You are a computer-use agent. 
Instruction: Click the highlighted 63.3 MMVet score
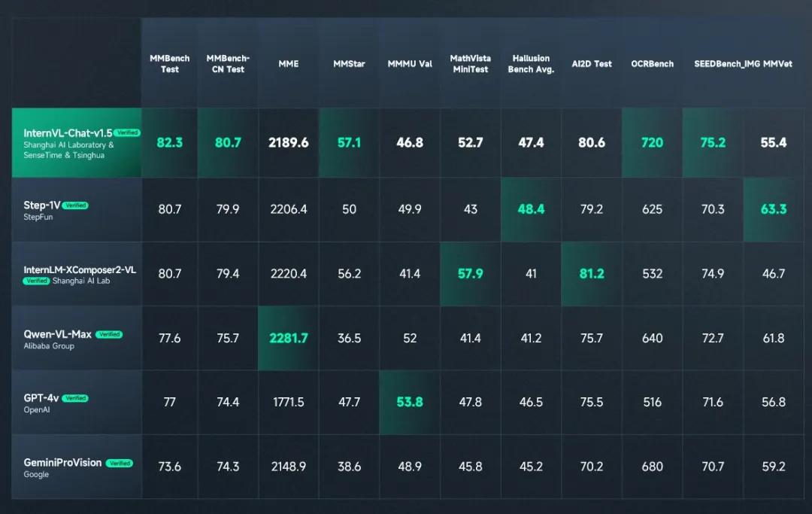pyautogui.click(x=773, y=209)
